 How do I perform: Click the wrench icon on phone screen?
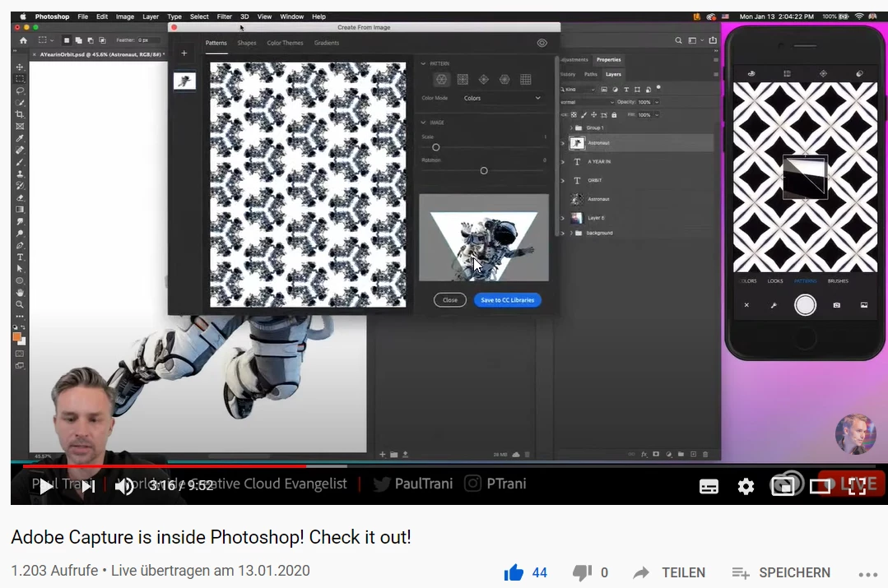point(774,306)
